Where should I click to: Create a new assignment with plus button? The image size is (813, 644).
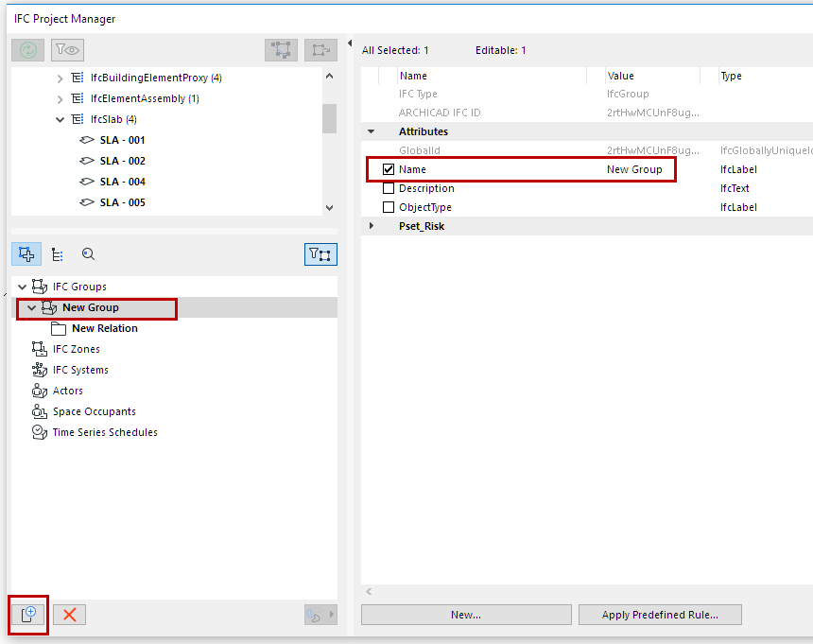tap(28, 615)
